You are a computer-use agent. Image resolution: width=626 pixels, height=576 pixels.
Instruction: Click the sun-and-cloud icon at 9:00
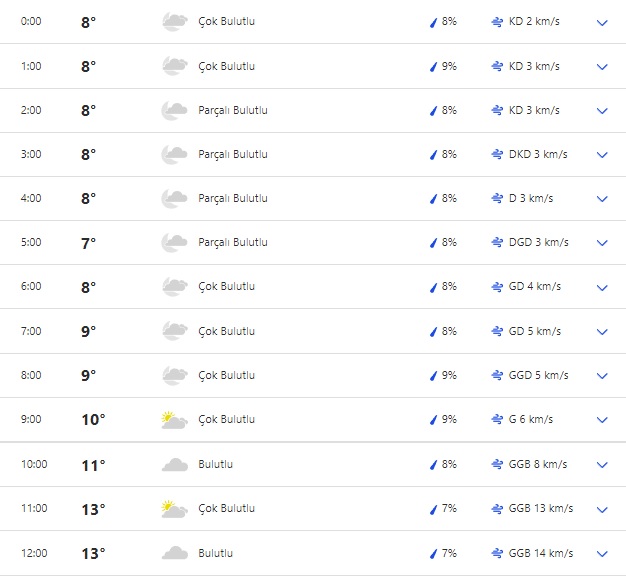tap(174, 419)
